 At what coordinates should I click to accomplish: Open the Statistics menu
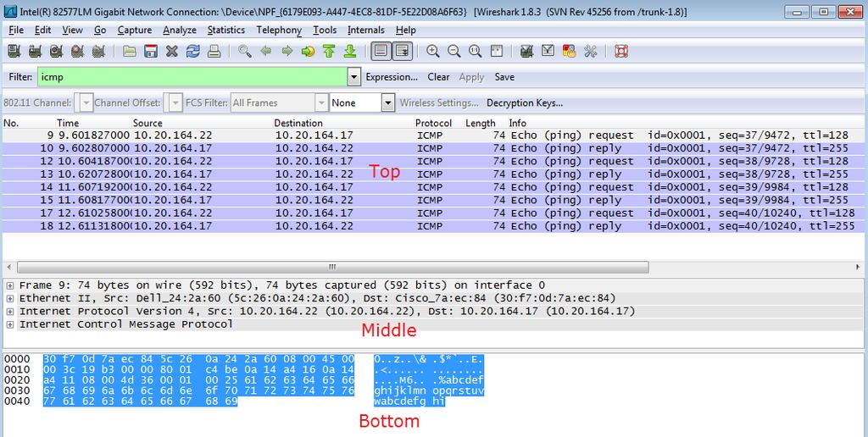225,30
